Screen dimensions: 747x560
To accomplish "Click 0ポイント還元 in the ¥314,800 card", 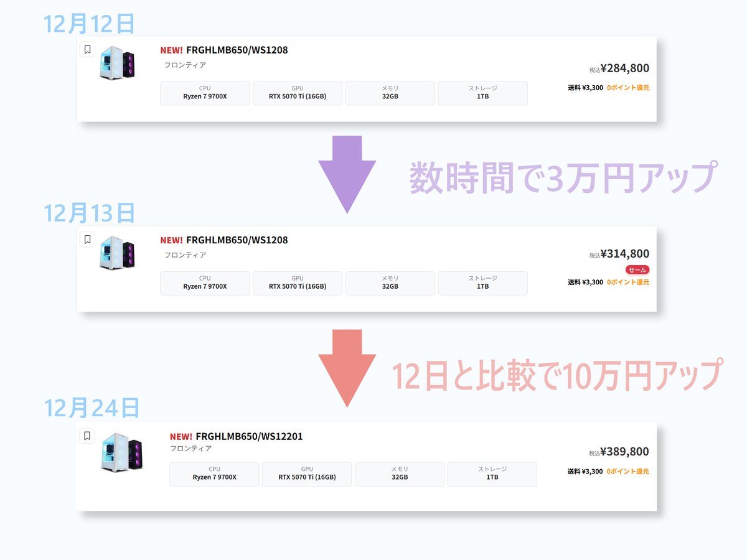I will pos(628,282).
